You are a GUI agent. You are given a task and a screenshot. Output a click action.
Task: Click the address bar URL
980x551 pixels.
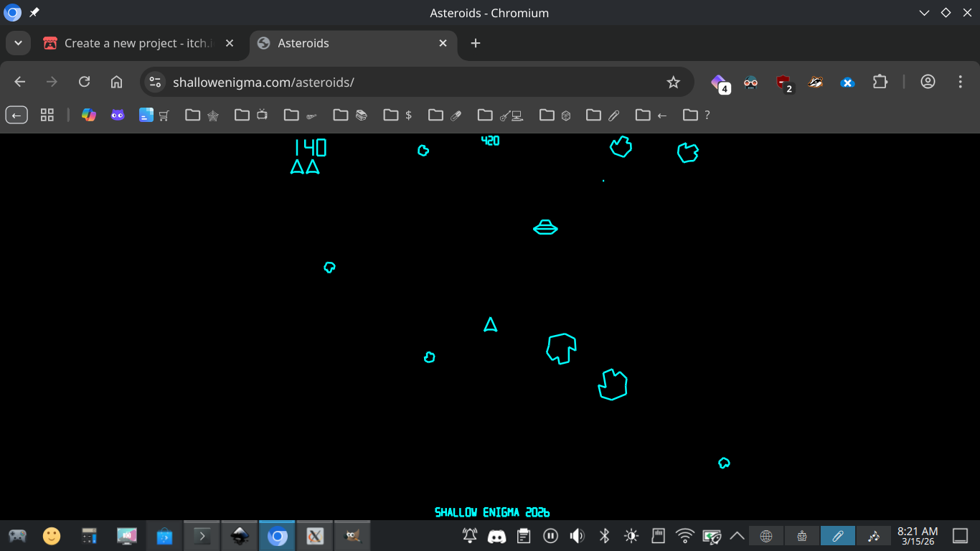264,83
